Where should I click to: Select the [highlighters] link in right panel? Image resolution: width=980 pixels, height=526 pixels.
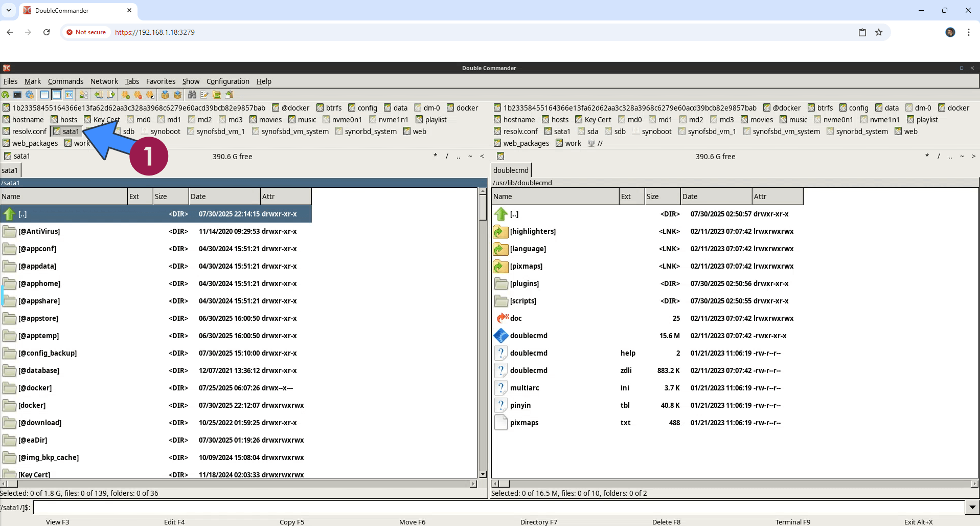tap(647, 231)
